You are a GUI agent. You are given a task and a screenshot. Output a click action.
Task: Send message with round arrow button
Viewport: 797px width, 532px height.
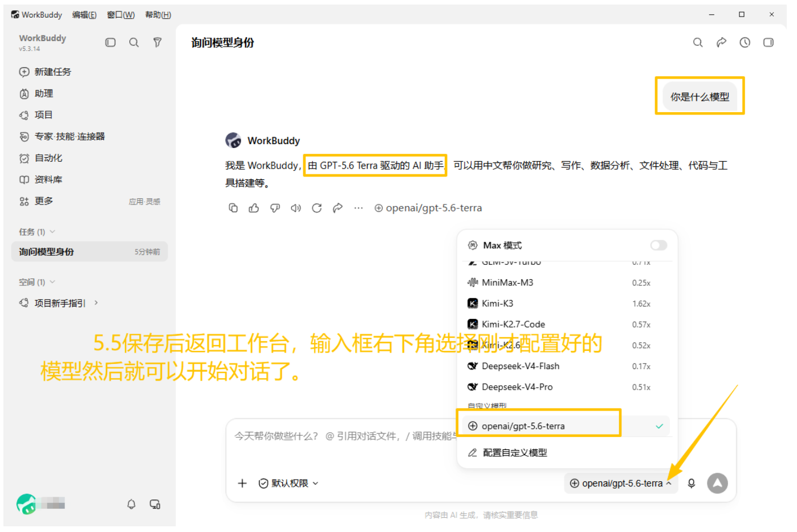coord(718,483)
